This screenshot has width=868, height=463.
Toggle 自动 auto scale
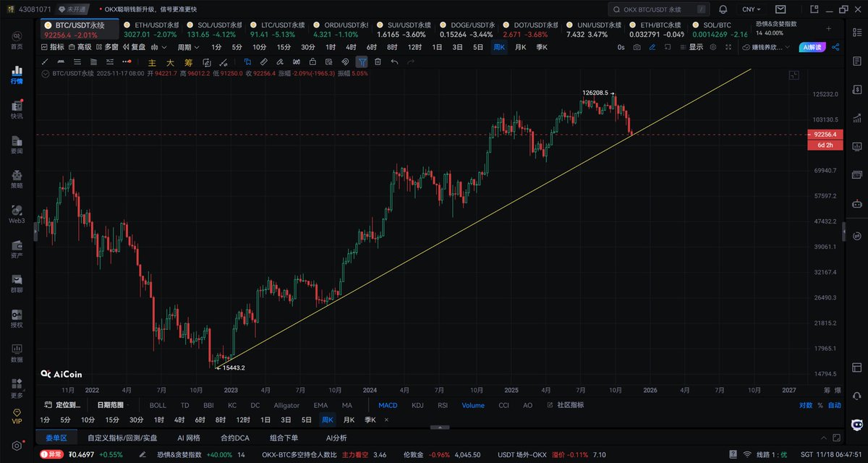pyautogui.click(x=835, y=405)
